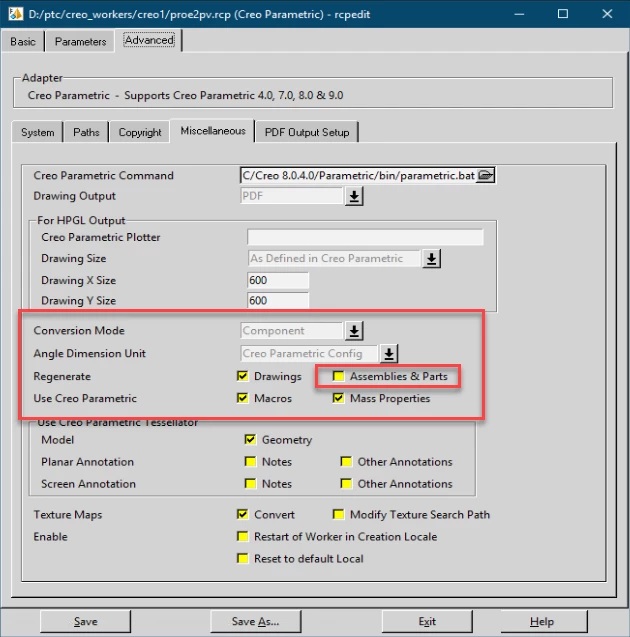The image size is (630, 637).
Task: Click the Adapter description text
Action: click(185, 95)
